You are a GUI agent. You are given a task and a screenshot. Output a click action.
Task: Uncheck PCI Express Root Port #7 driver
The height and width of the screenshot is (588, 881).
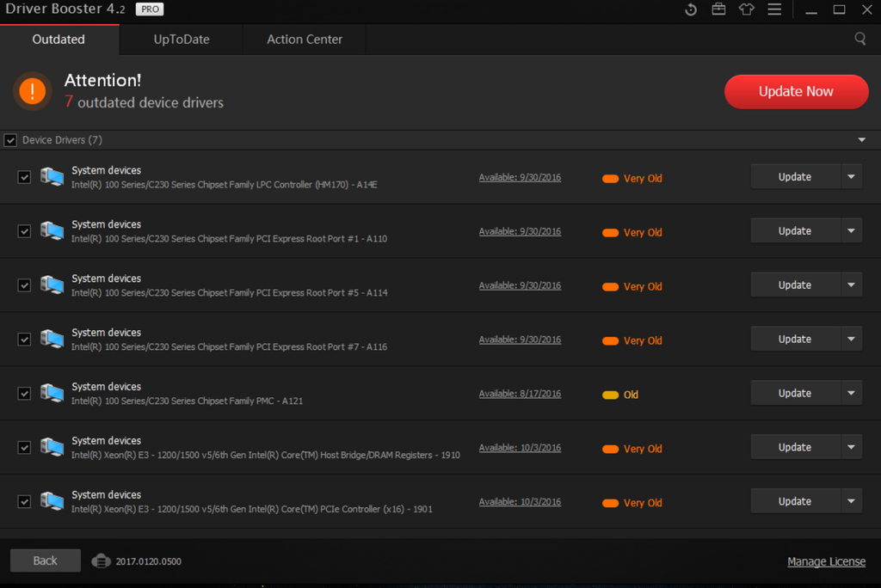pos(24,340)
